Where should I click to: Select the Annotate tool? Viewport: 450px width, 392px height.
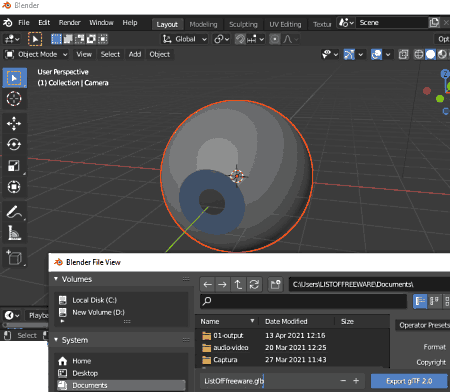point(14,212)
